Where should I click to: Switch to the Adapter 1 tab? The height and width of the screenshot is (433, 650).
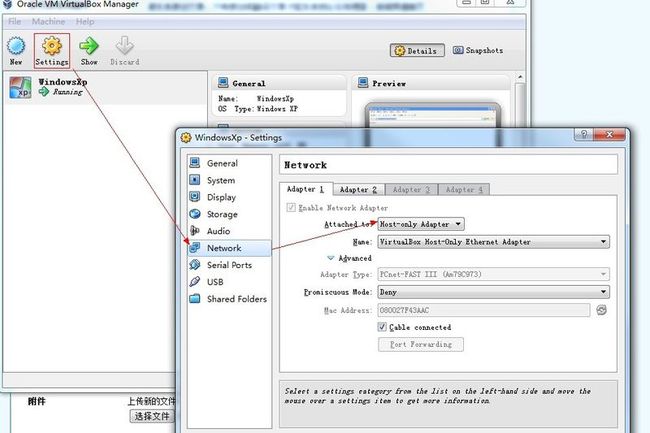tap(306, 189)
